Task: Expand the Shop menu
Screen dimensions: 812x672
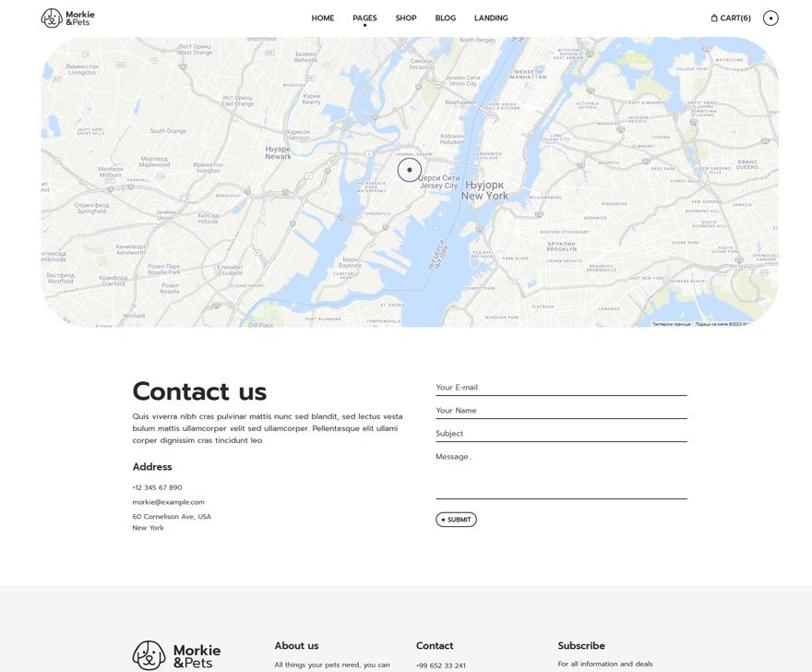Action: 406,18
